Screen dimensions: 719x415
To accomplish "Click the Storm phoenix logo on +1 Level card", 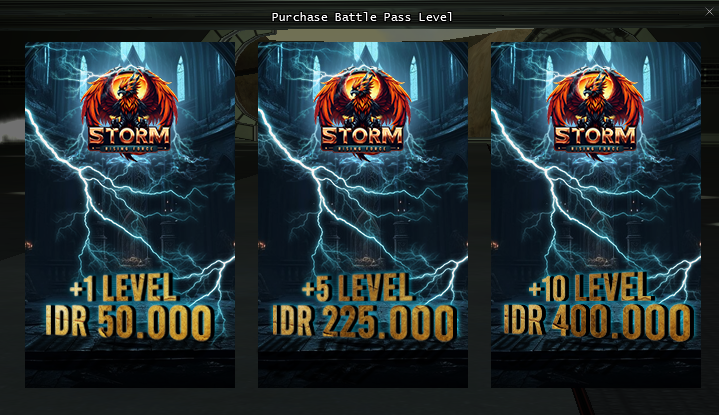I will (129, 113).
